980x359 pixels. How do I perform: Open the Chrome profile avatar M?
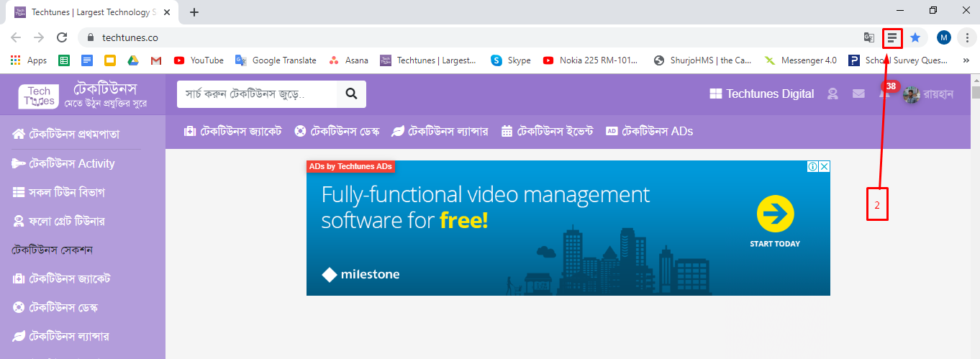tap(944, 37)
